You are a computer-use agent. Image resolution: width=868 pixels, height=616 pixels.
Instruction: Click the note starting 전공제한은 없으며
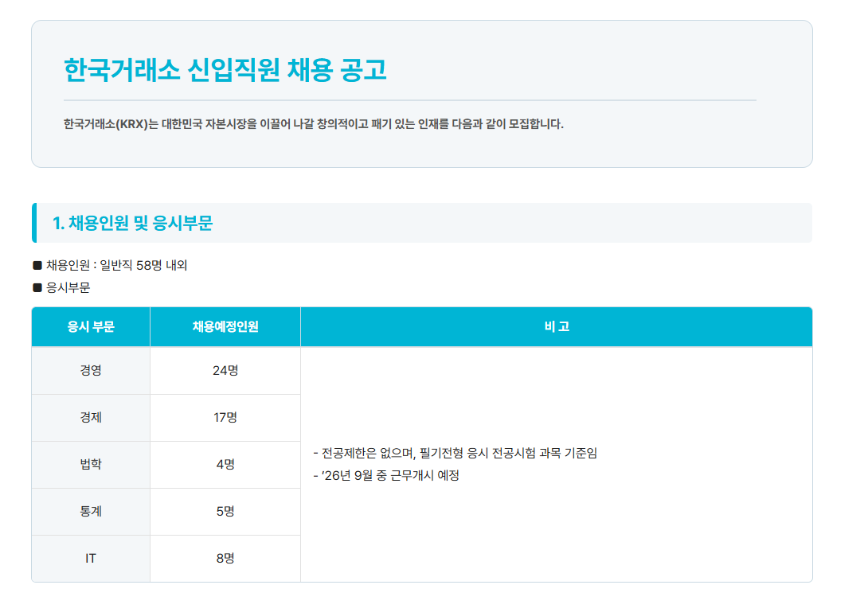455,454
